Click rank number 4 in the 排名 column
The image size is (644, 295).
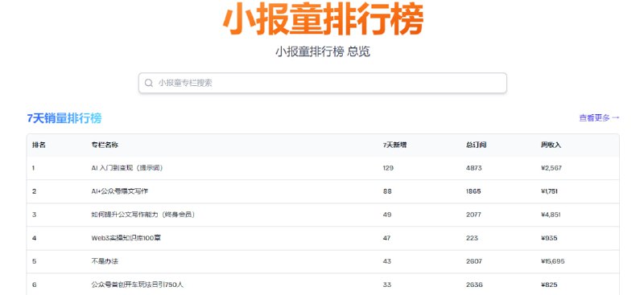pos(34,238)
